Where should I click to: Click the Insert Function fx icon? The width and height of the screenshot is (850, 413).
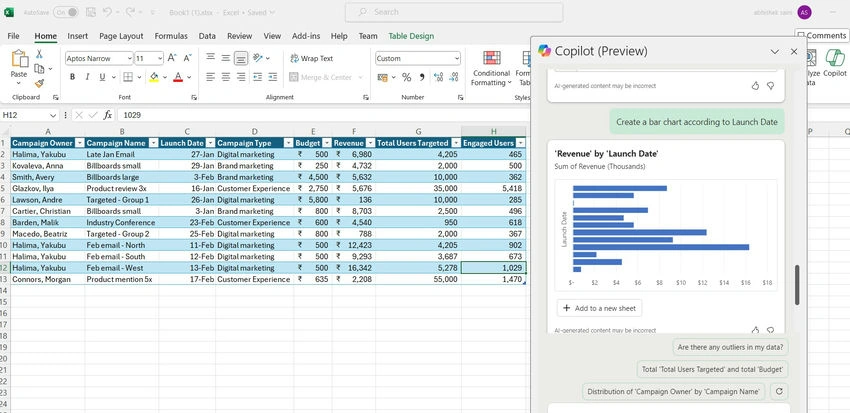[108, 115]
